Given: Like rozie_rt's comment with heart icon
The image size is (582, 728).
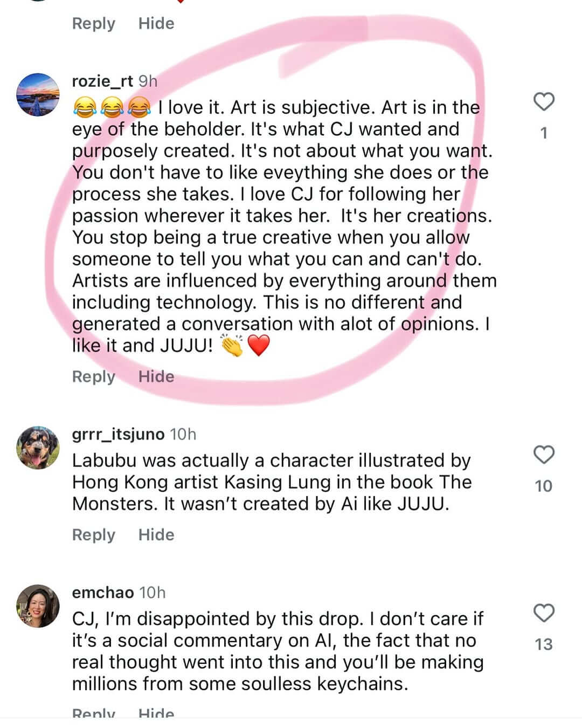Looking at the screenshot, I should point(544,101).
